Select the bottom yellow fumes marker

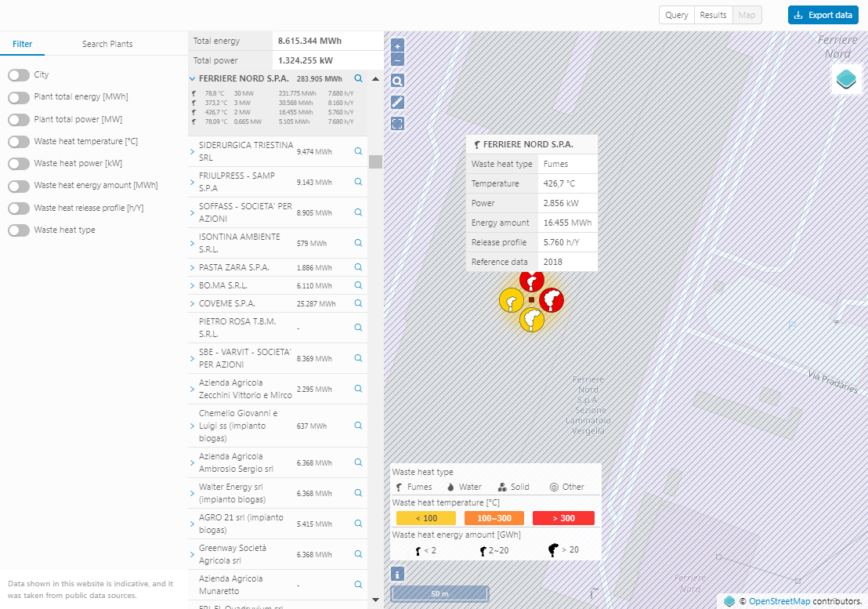(531, 320)
